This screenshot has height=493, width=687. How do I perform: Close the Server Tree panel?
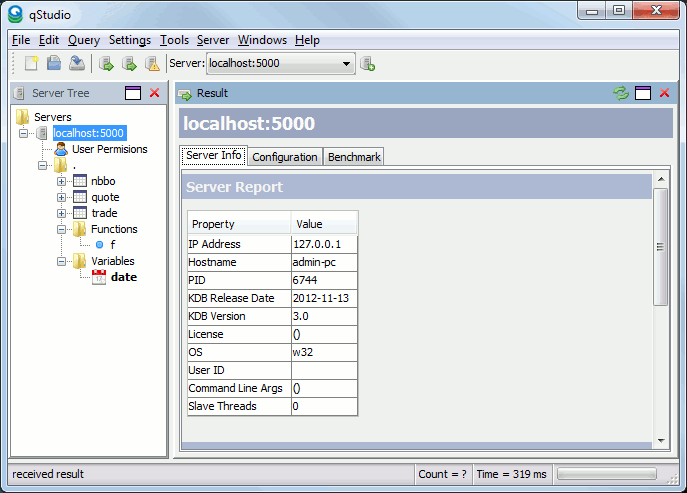[155, 93]
